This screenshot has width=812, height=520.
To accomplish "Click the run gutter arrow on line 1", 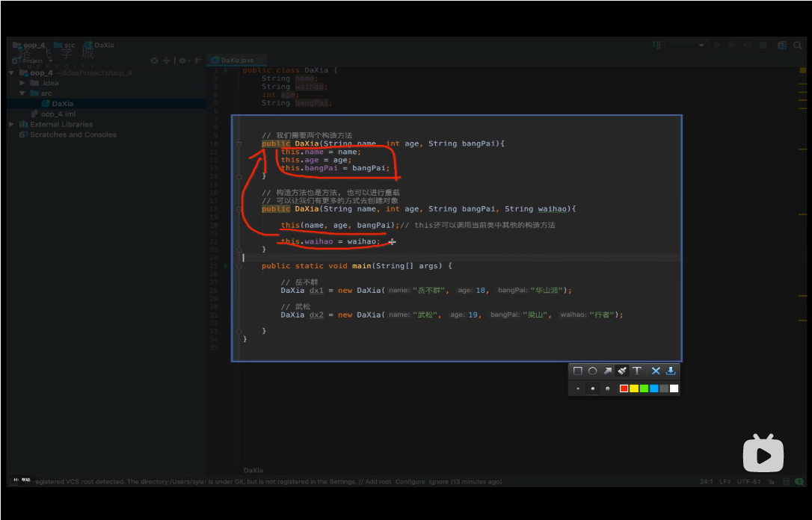I will coord(226,70).
